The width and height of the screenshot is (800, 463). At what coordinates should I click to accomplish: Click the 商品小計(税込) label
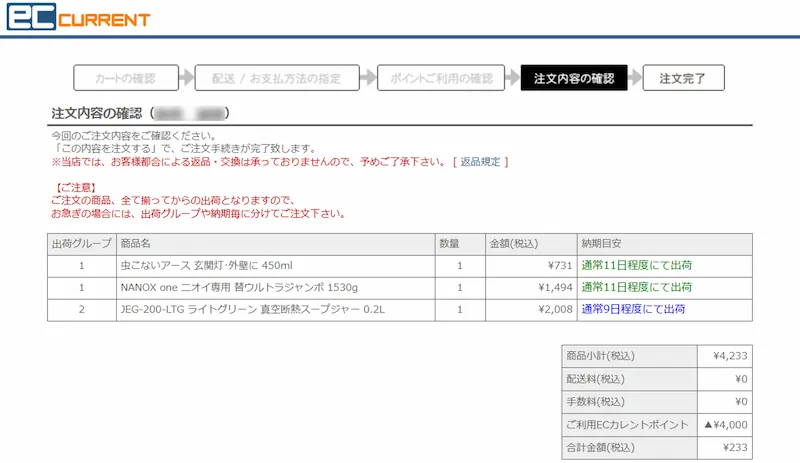[601, 356]
